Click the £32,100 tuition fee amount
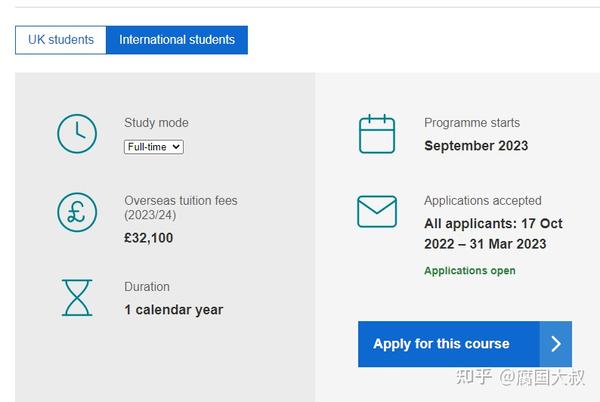Screen dimensions: 600x402 point(148,238)
